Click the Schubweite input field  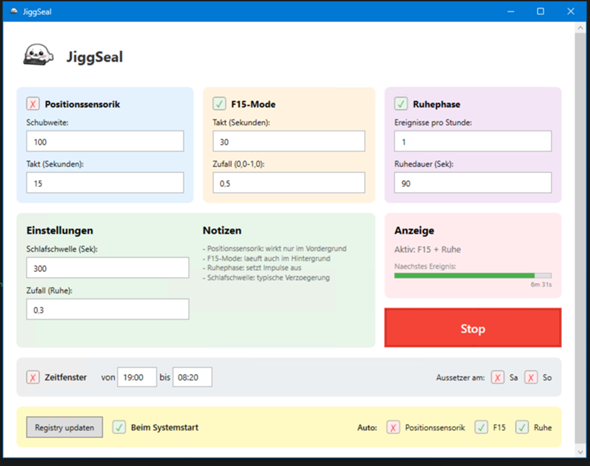coord(105,141)
